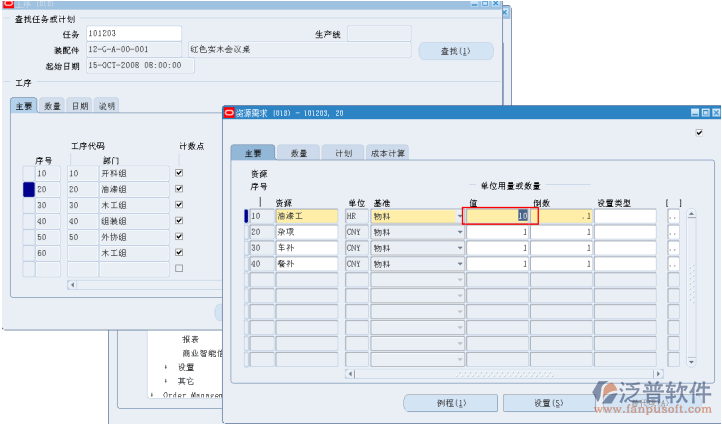Viewport: 722px width, 425px height.
Task: Click the scroll-up arrow beside resource rows
Action: click(x=690, y=213)
